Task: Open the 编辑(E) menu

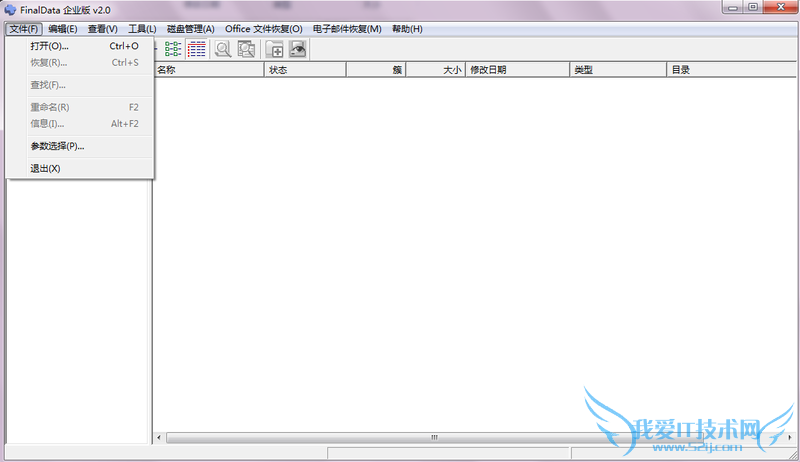Action: 63,29
